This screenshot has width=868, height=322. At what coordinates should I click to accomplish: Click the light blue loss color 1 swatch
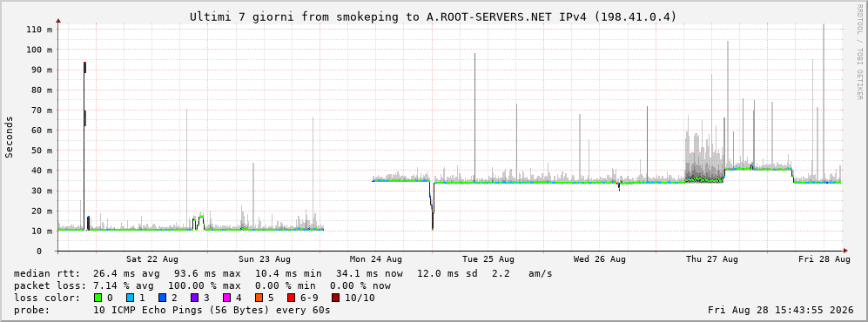click(130, 298)
